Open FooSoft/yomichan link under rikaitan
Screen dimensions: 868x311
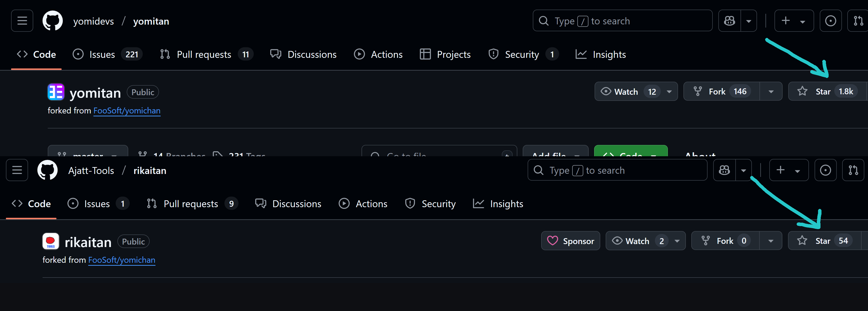(x=122, y=260)
